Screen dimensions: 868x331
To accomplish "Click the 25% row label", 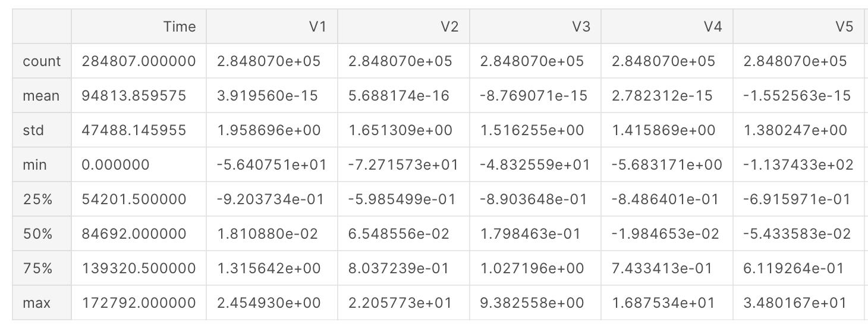I will coord(37,199).
